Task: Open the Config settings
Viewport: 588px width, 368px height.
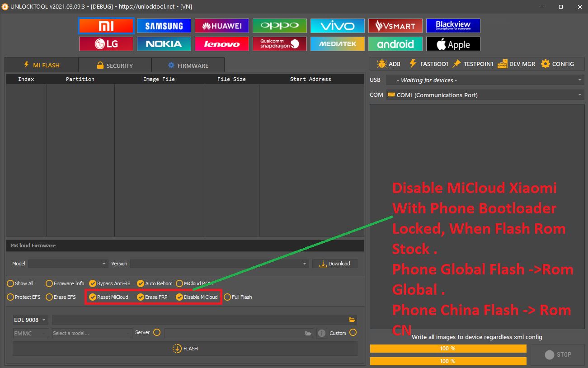Action: (557, 64)
